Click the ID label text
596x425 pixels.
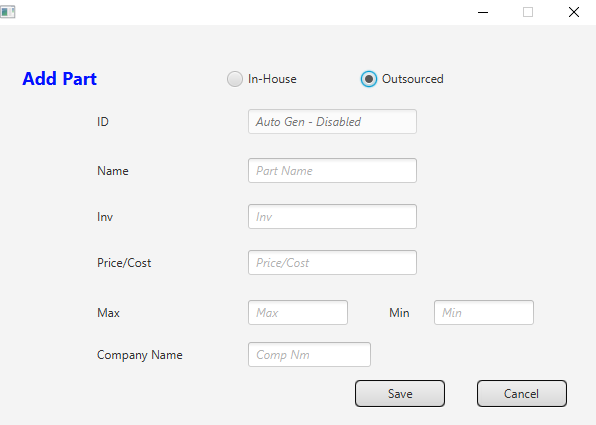(103, 122)
